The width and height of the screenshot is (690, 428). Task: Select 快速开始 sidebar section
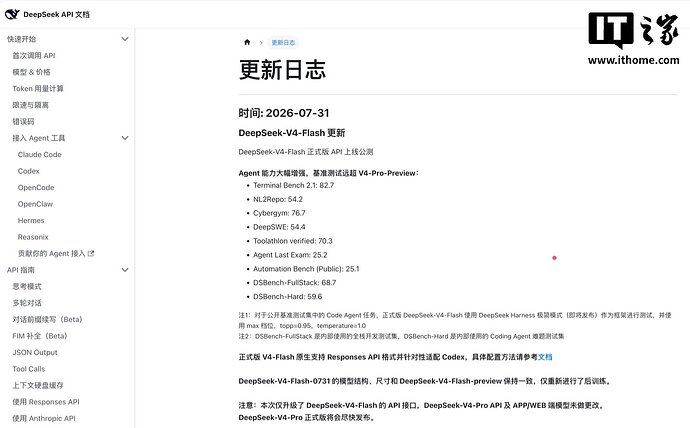tap(22, 39)
